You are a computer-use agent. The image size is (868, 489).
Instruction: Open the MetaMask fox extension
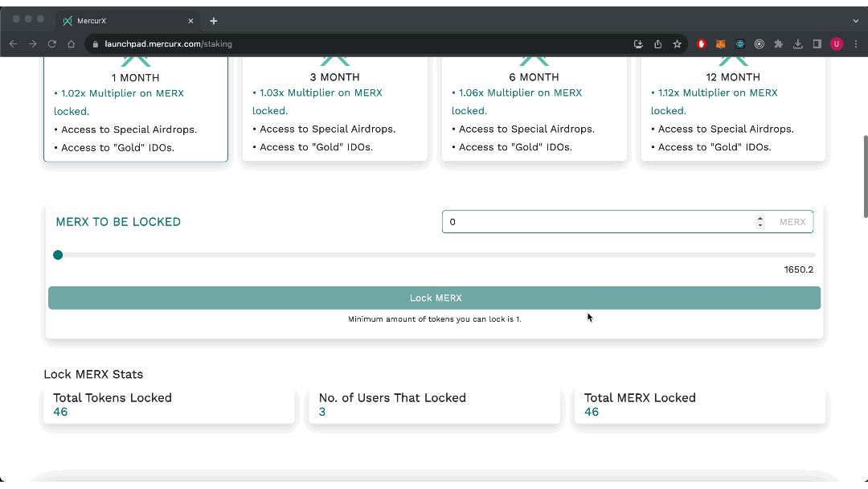(x=721, y=44)
